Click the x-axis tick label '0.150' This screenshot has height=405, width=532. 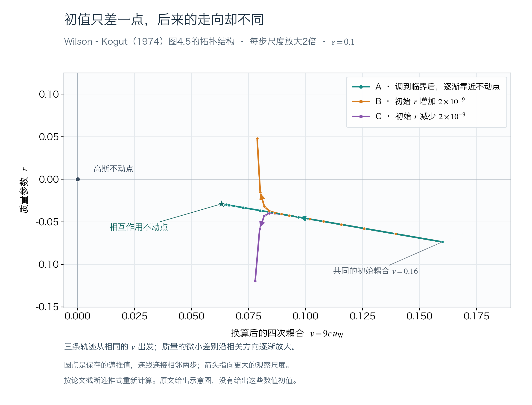[420, 316]
